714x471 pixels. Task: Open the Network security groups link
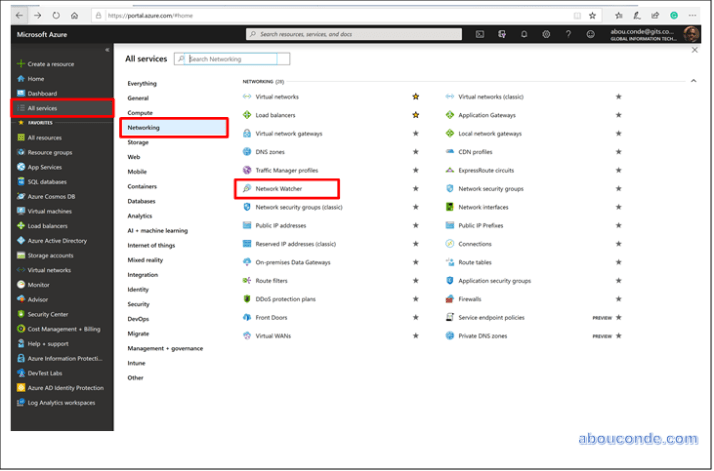click(490, 189)
